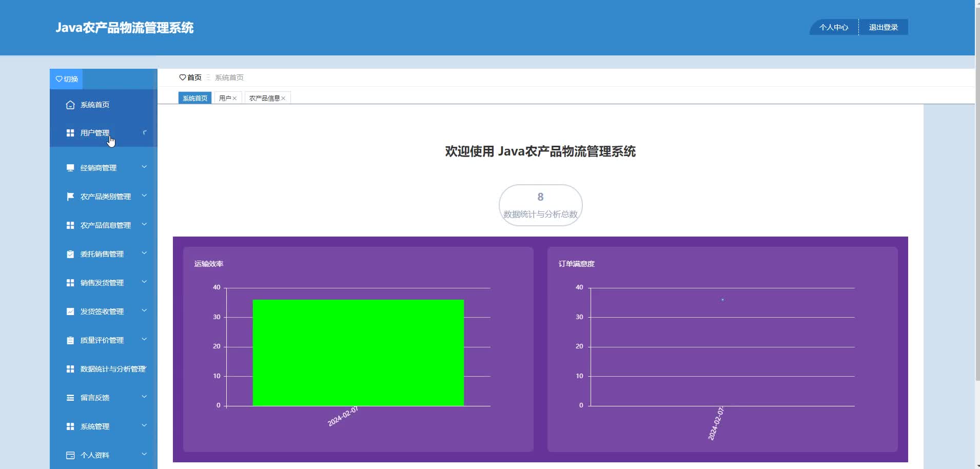Screen dimensions: 980x469
Task: Click the grid icon beside 系统管理
Action: [x=70, y=426]
